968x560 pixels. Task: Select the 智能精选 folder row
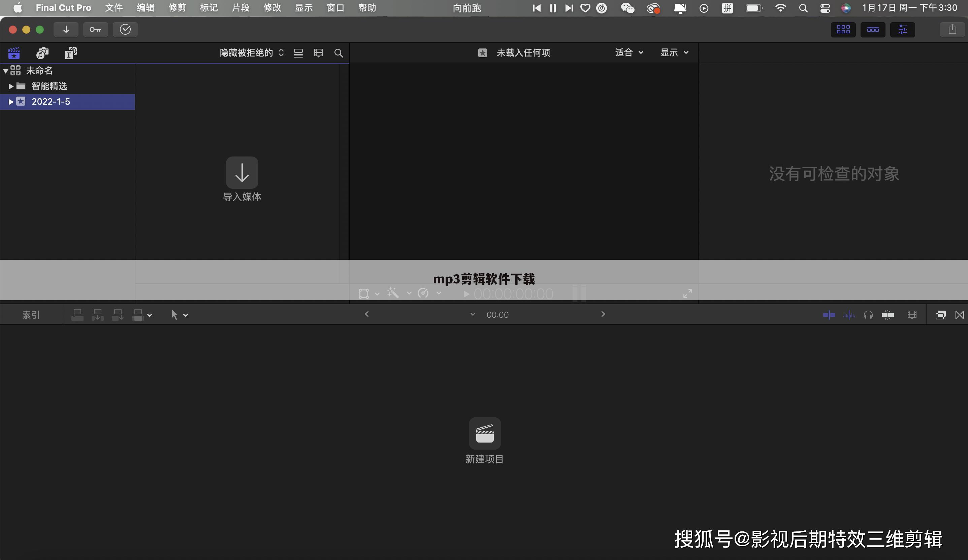67,86
